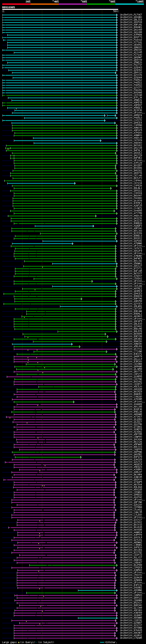The height and width of the screenshot is (644, 146).
Task: Click the UniRef100_Q1PG92 label
Action: point(131,241)
